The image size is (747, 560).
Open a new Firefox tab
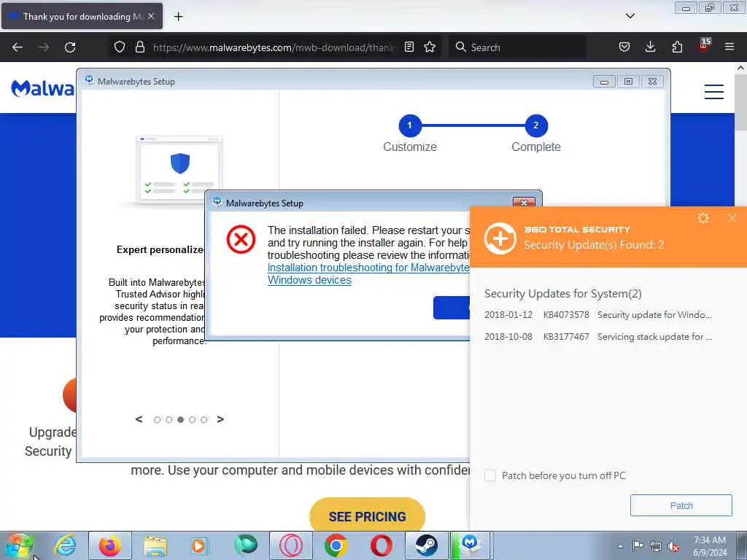coord(178,17)
